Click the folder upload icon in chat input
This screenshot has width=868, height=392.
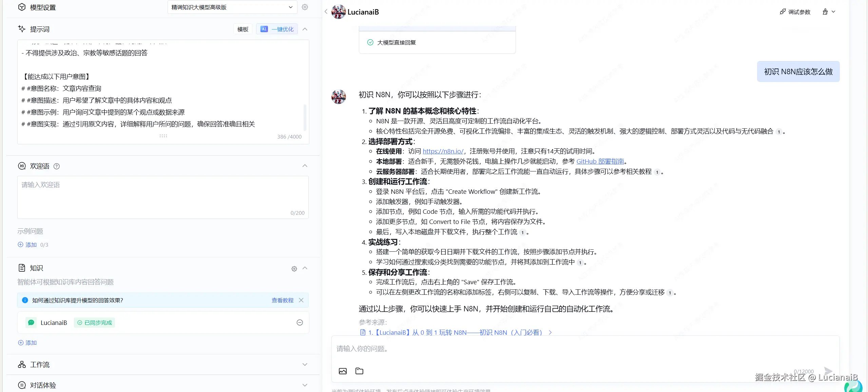tap(359, 371)
